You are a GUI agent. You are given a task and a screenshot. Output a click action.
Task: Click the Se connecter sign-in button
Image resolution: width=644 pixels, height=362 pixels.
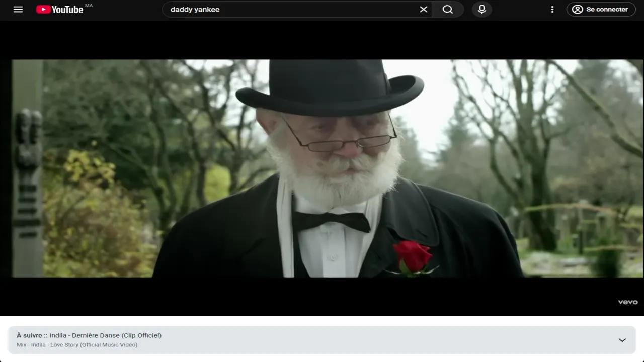pos(601,9)
